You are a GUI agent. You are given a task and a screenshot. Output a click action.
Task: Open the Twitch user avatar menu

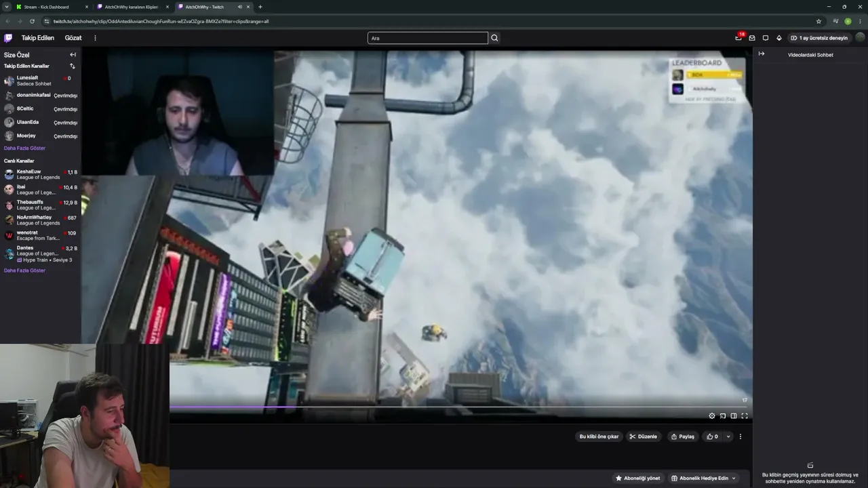pos(861,38)
